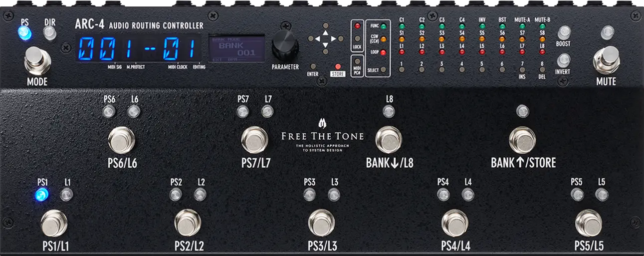Select loop button number 1
The image size is (644, 256).
(402, 70)
